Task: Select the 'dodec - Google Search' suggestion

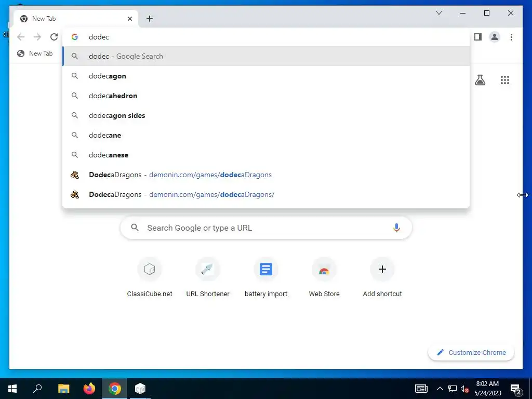Action: coord(266,56)
